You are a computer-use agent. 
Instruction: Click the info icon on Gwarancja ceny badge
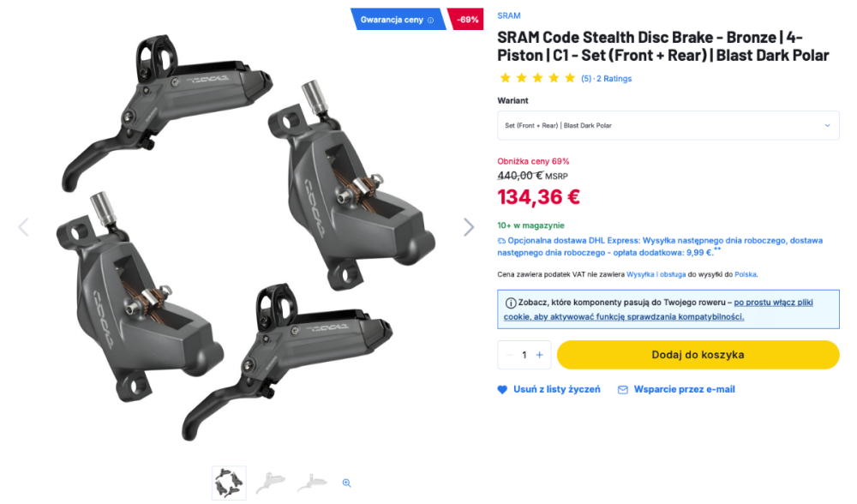(x=431, y=21)
